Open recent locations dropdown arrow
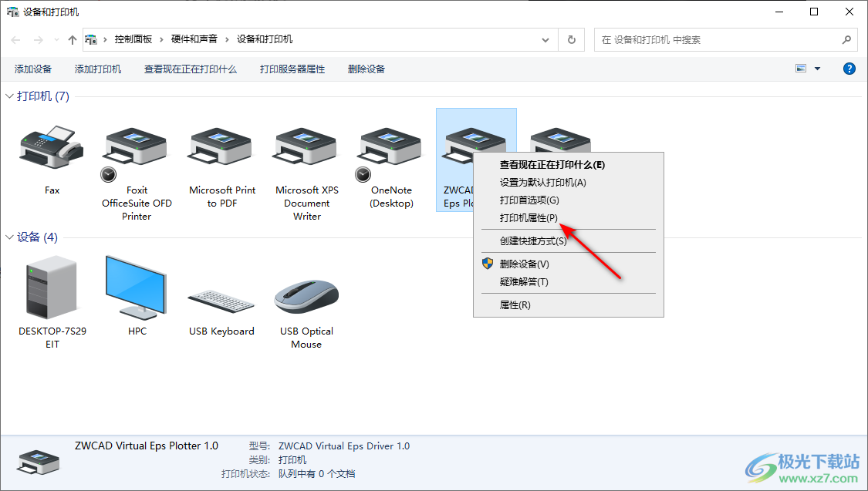868x491 pixels. [56, 40]
